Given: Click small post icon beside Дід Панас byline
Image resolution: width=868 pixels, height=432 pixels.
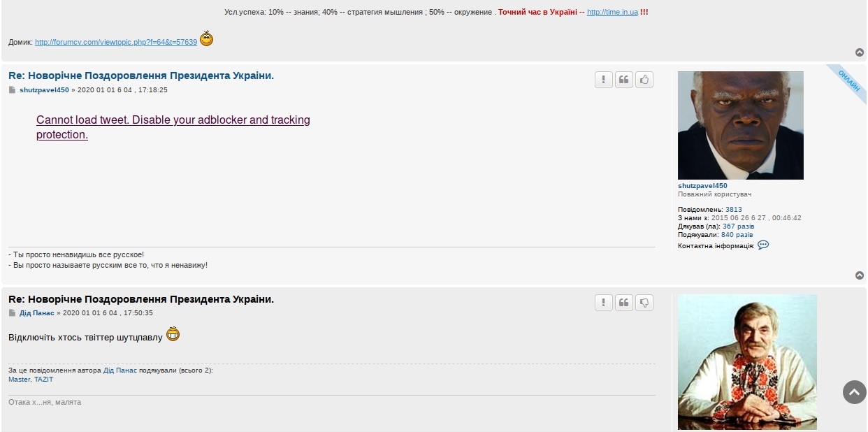Looking at the screenshot, I should point(12,313).
